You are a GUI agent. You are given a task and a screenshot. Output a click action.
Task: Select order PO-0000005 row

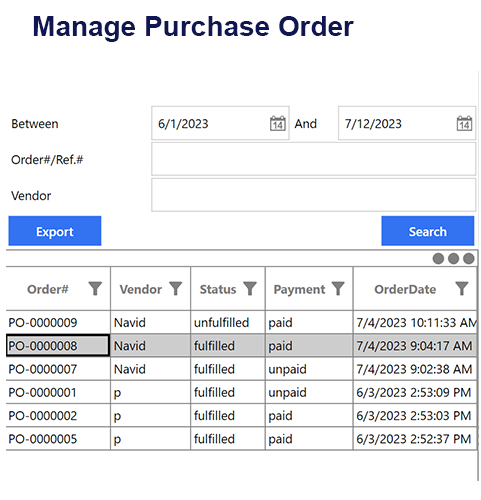point(242,439)
